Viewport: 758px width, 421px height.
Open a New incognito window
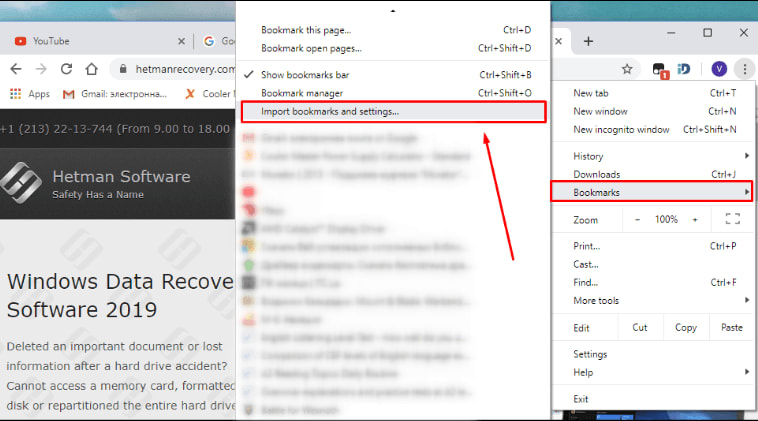coord(654,130)
